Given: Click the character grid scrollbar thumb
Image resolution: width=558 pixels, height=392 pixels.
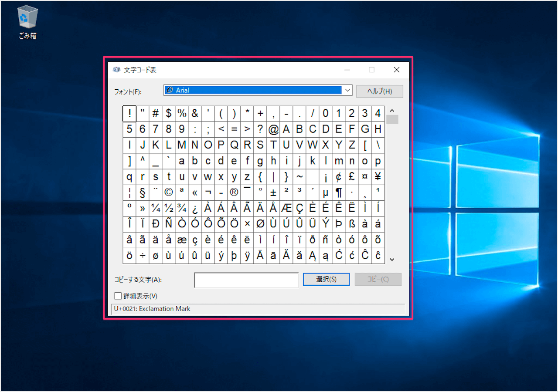Looking at the screenshot, I should pyautogui.click(x=392, y=119).
